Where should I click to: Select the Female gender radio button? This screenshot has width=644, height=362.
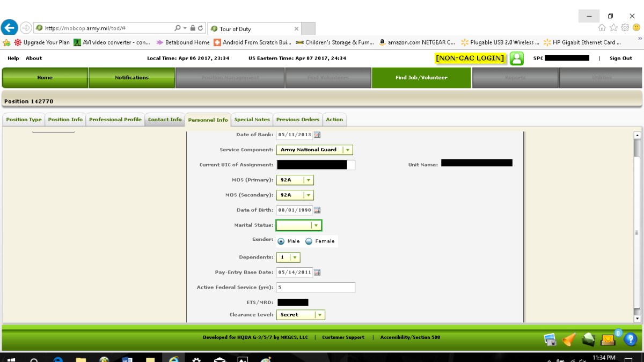[x=309, y=241]
